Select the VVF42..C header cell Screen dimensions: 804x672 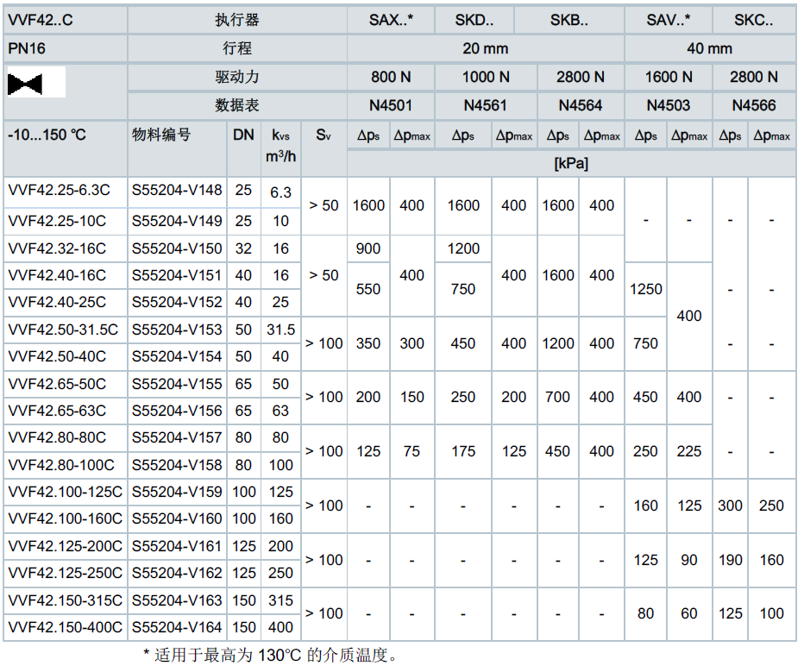(x=41, y=21)
